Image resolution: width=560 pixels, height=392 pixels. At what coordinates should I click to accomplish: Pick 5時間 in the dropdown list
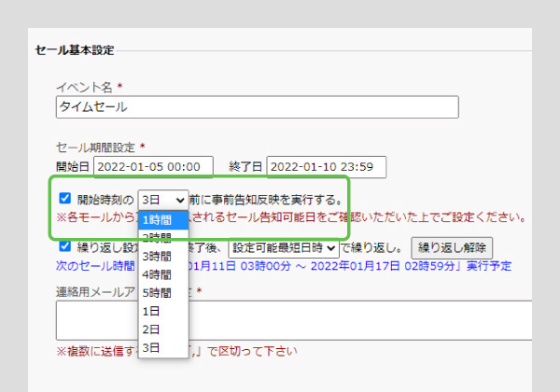163,293
